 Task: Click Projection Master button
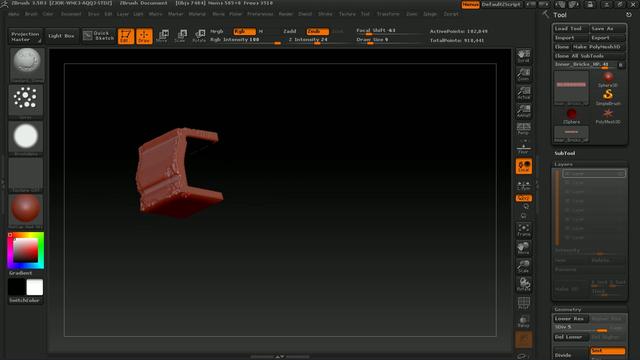click(25, 36)
